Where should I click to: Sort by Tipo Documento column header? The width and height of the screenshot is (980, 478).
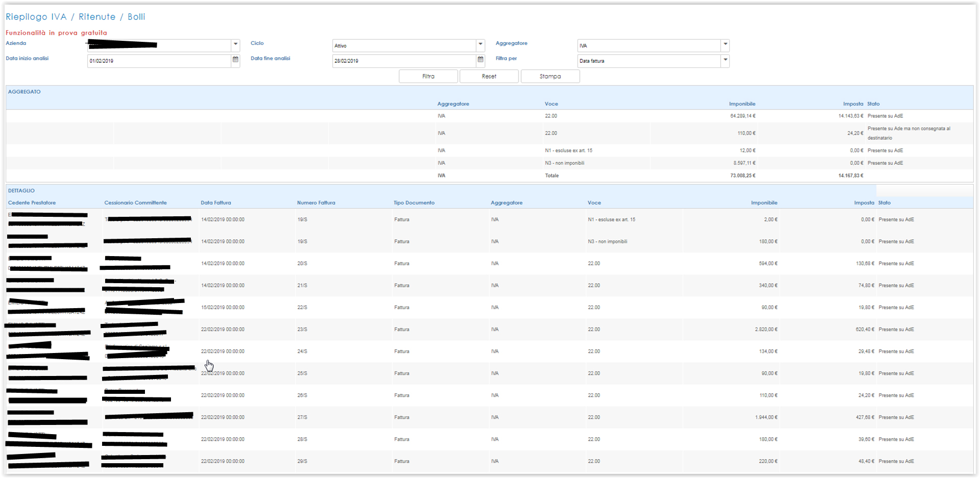[414, 203]
